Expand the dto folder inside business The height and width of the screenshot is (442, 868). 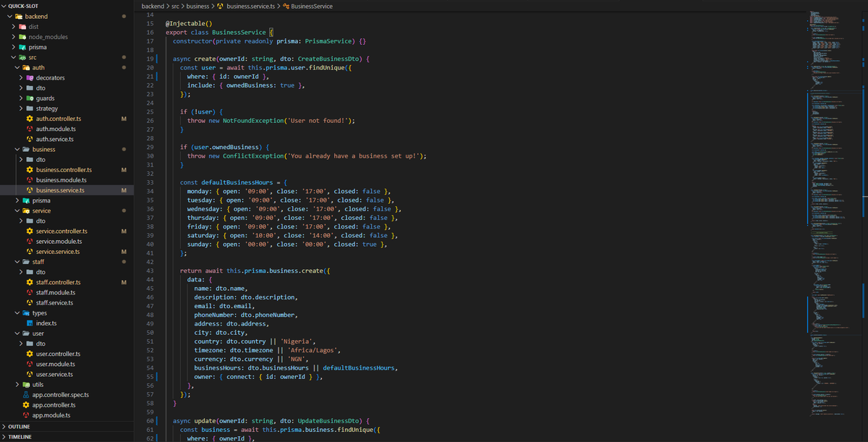[20, 160]
